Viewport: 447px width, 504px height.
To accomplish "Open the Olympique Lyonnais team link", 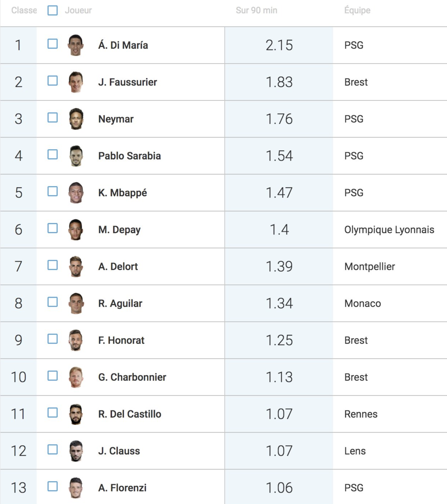I will coord(389,230).
